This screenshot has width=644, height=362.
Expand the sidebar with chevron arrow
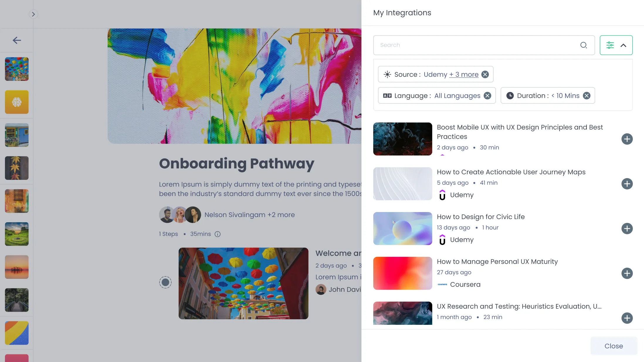pyautogui.click(x=33, y=14)
